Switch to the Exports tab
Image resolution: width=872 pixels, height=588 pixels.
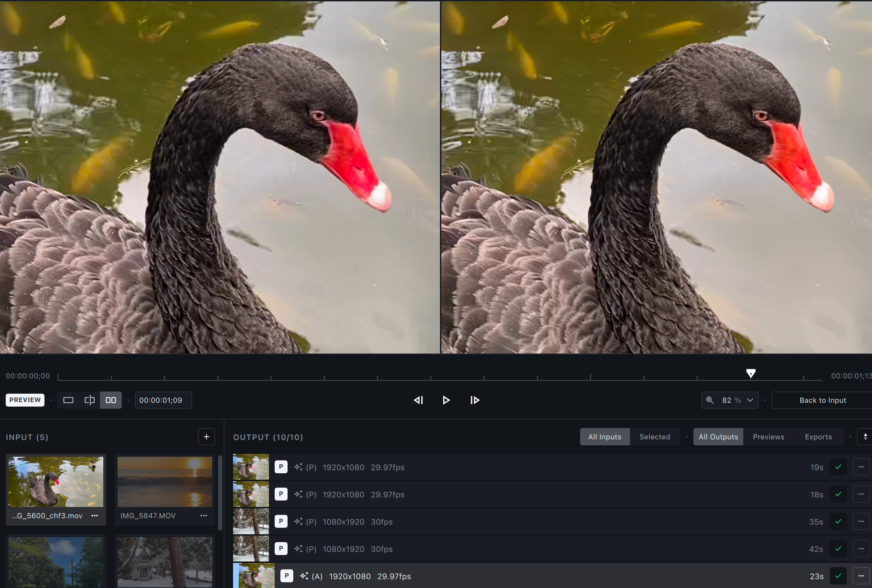click(x=818, y=437)
